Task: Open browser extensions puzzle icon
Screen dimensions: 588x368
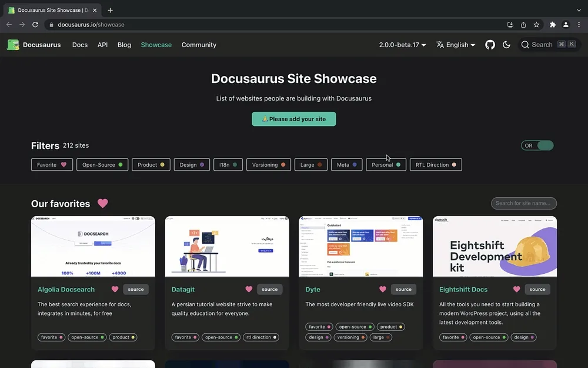Action: (552, 24)
